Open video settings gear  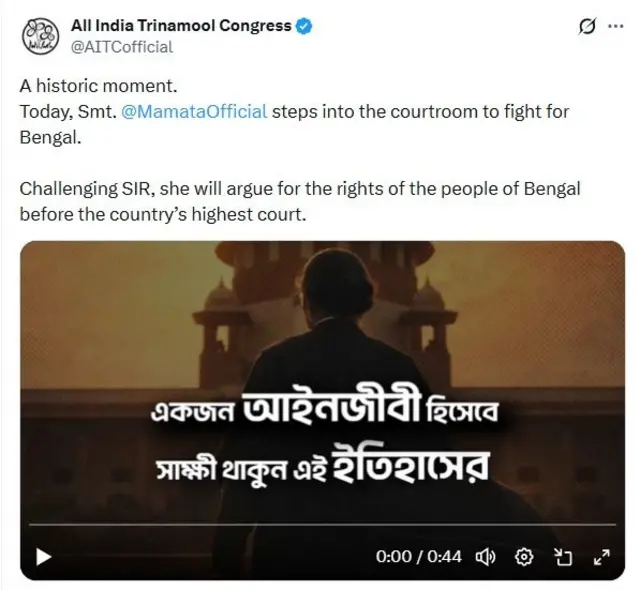point(524,557)
